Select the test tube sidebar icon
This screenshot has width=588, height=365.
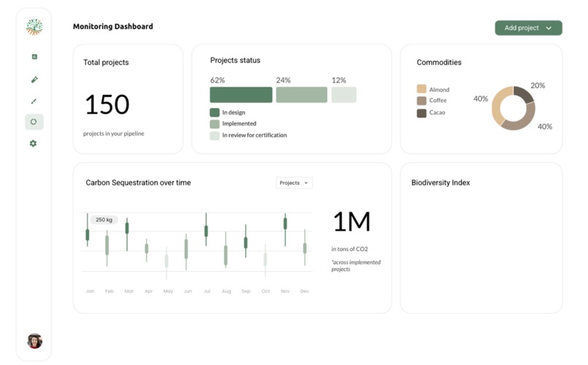[x=34, y=80]
